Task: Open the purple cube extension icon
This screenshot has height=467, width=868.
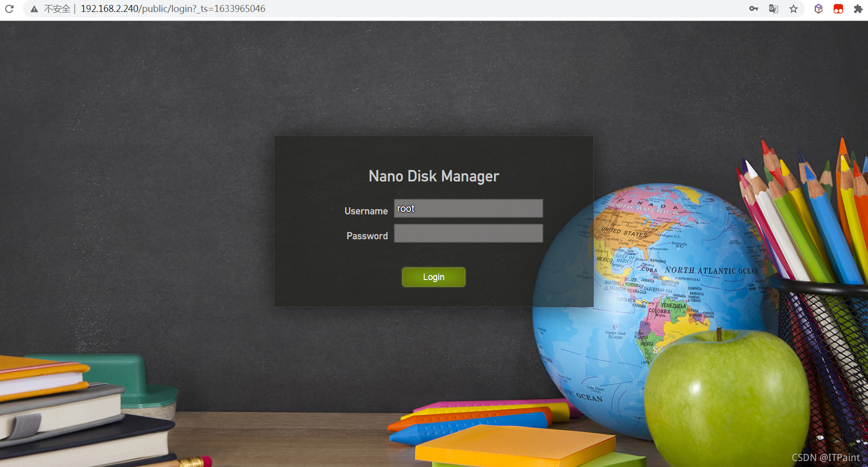Action: (818, 8)
